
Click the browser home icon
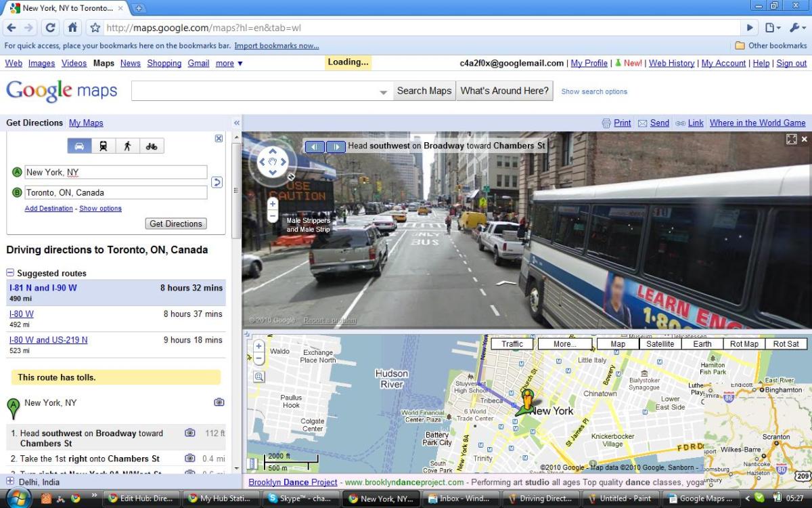tap(72, 28)
